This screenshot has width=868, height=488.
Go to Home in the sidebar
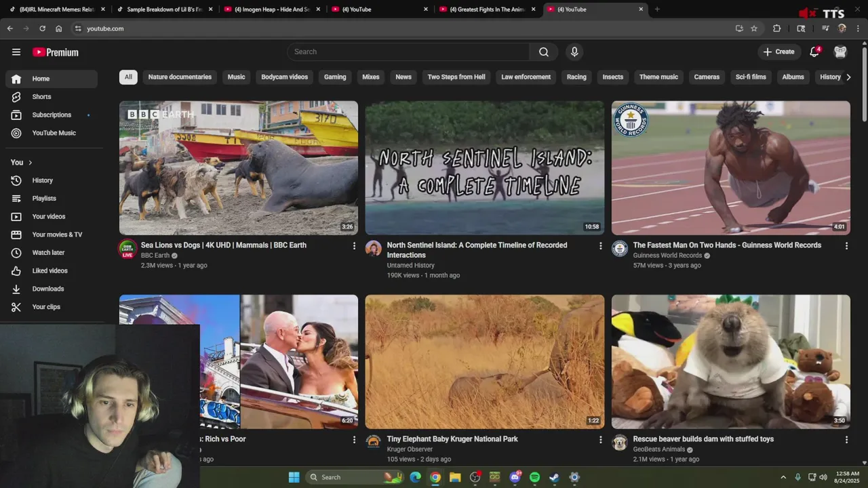[52, 79]
